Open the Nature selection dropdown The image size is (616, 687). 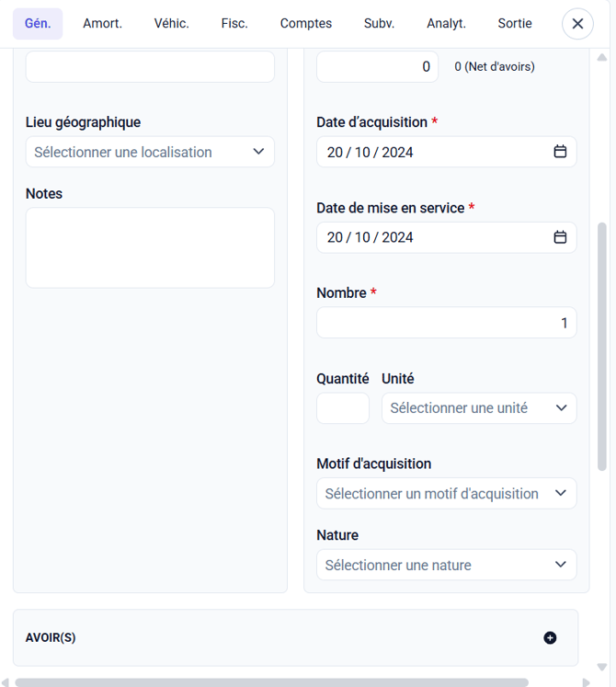446,565
